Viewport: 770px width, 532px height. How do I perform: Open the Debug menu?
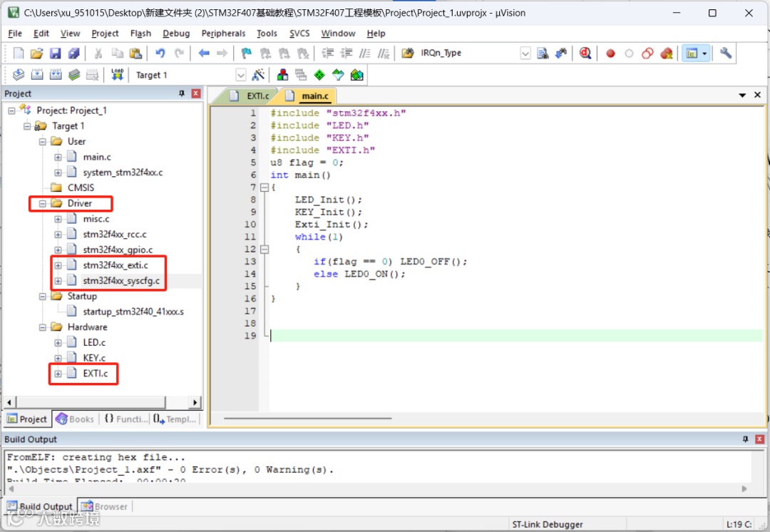pyautogui.click(x=176, y=34)
